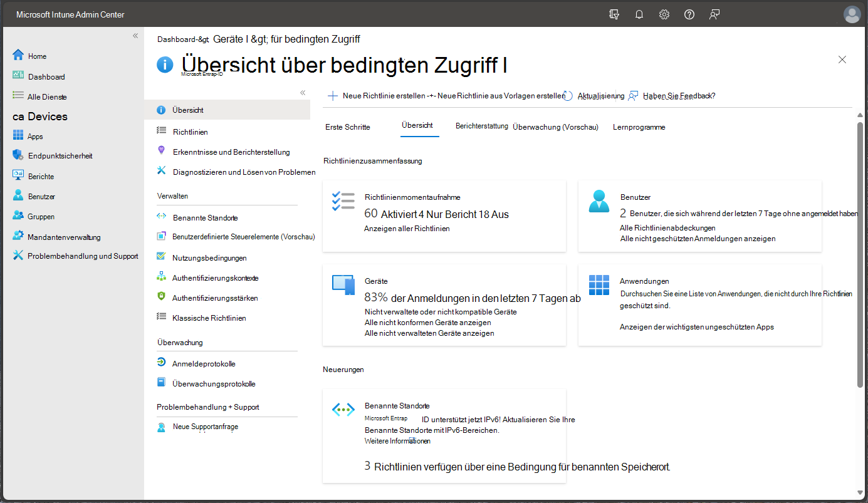Open Anzeigen aller Richtlinien link
Image resolution: width=868 pixels, height=503 pixels.
407,229
